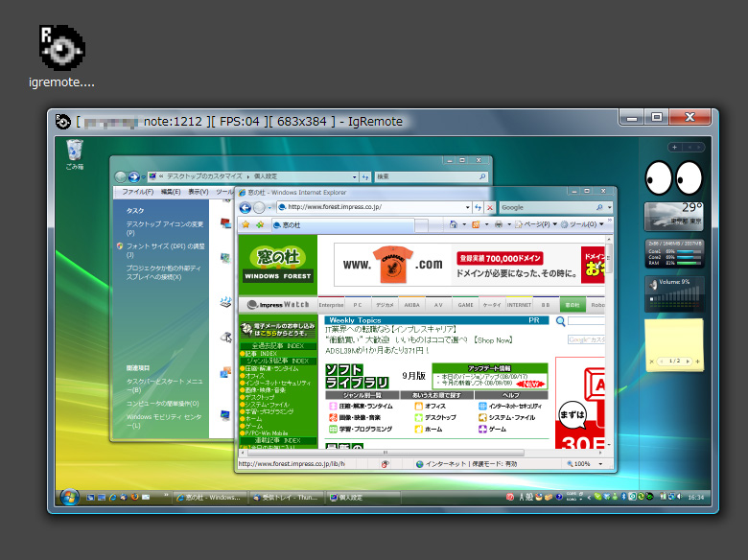Click the IE address bar URL field

pos(376,207)
